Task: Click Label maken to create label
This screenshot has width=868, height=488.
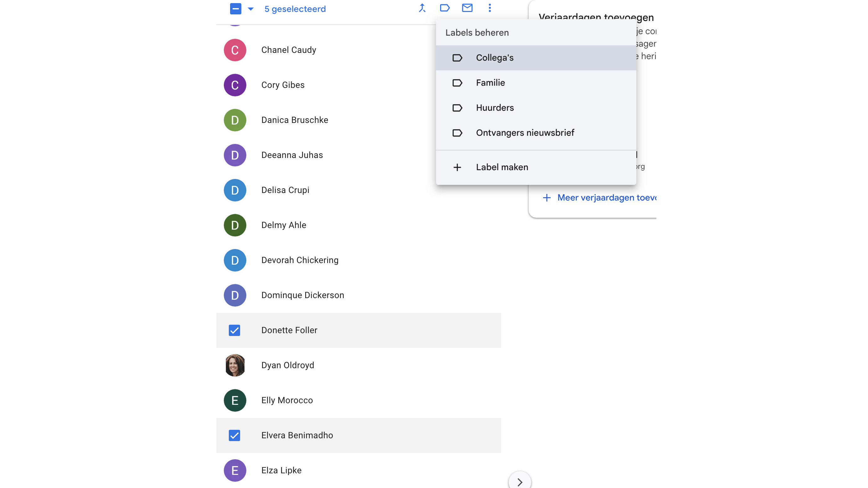Action: [x=502, y=167]
